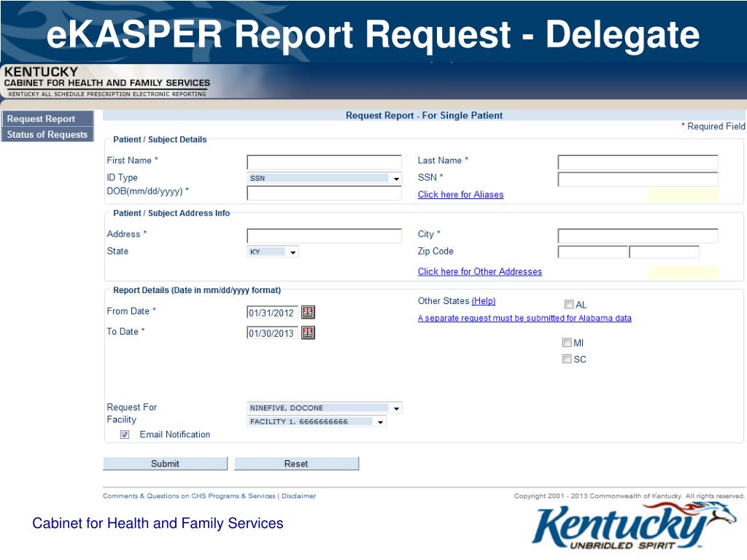Open the Status of Requests menu item
Screen dimensions: 747x560
(47, 134)
